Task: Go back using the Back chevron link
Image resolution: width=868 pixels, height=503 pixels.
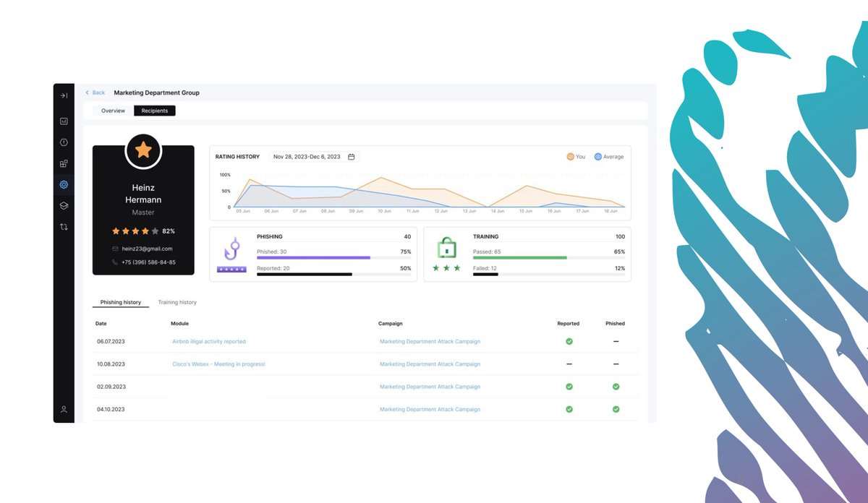Action: 95,93
